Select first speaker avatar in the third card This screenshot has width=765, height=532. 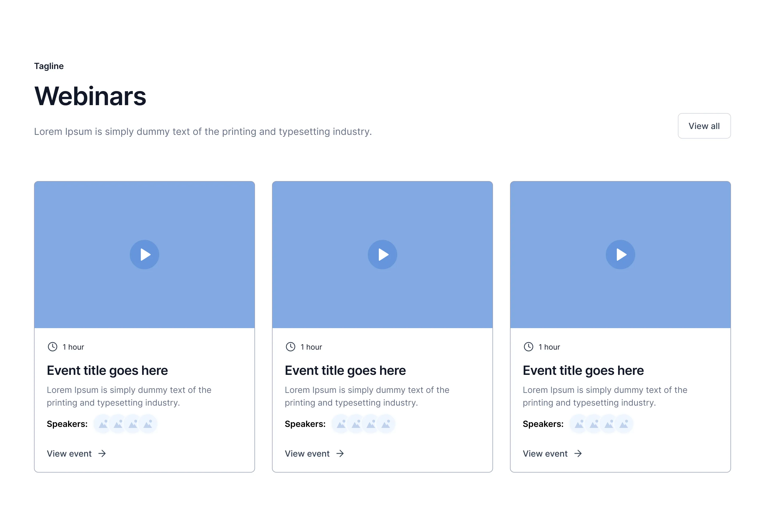(x=579, y=424)
